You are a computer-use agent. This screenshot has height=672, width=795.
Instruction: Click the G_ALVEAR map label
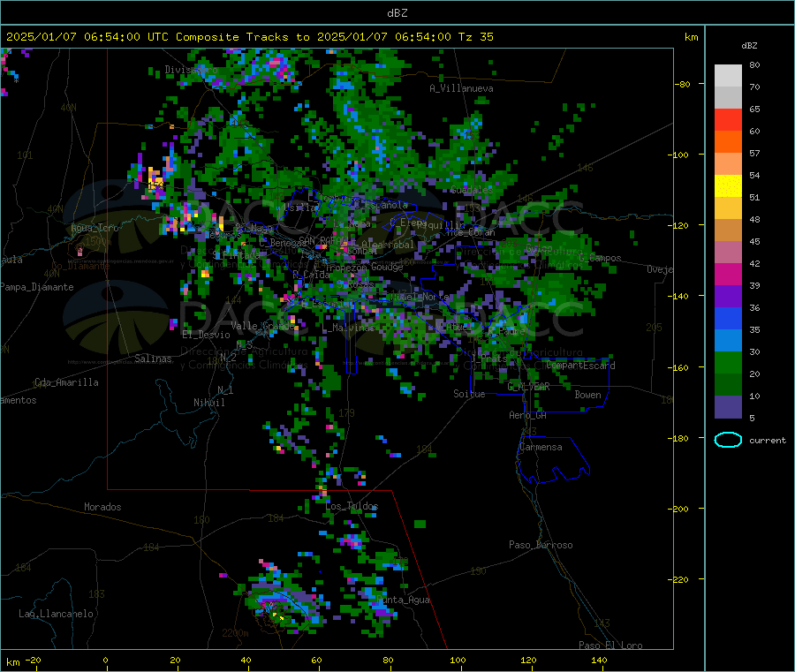(529, 387)
